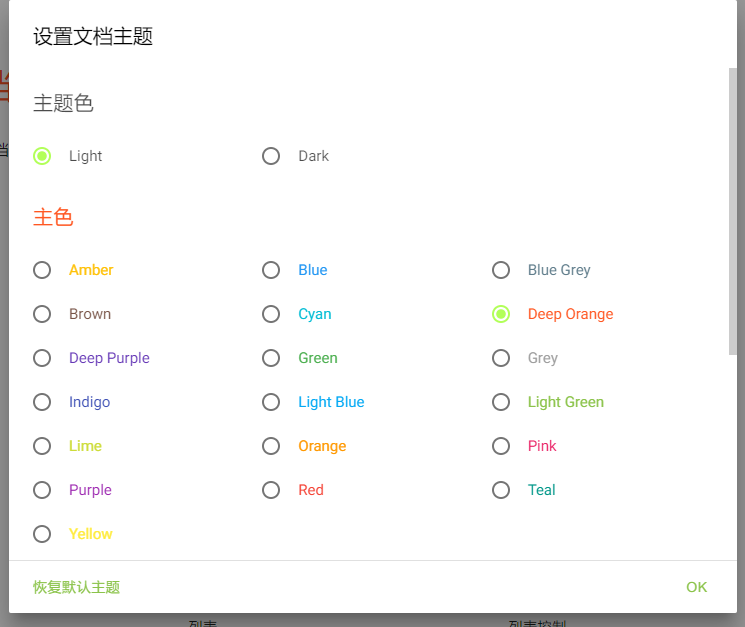Select the Lime color option
Screen dimensions: 745x627
click(x=42, y=446)
